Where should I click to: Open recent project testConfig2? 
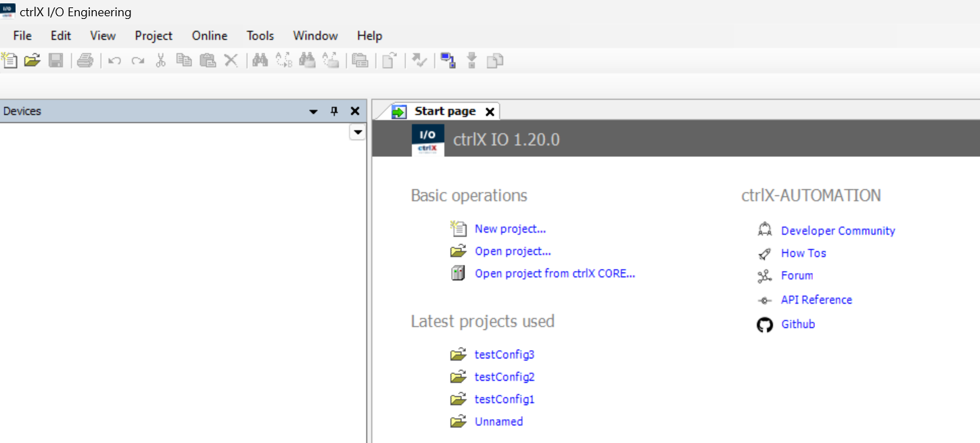click(505, 377)
